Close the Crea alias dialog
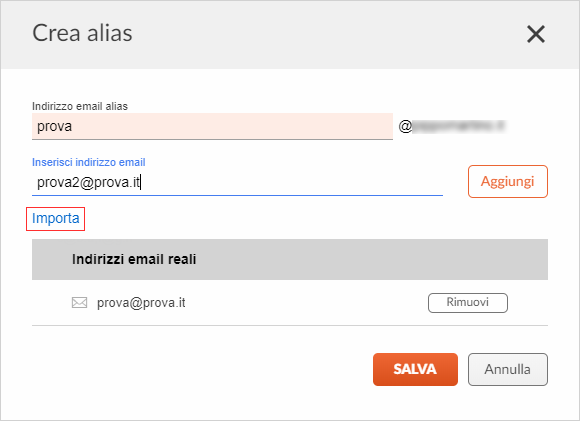 coord(536,34)
